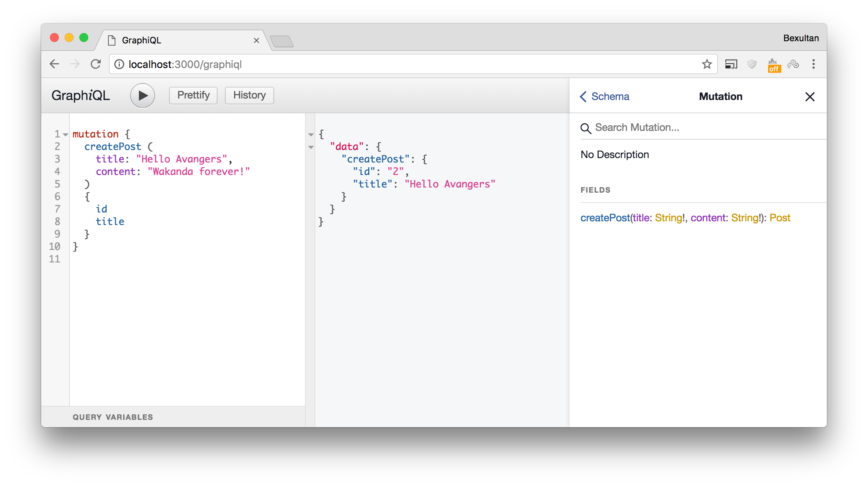Click the browser back arrow
This screenshot has width=868, height=486.
click(x=54, y=64)
